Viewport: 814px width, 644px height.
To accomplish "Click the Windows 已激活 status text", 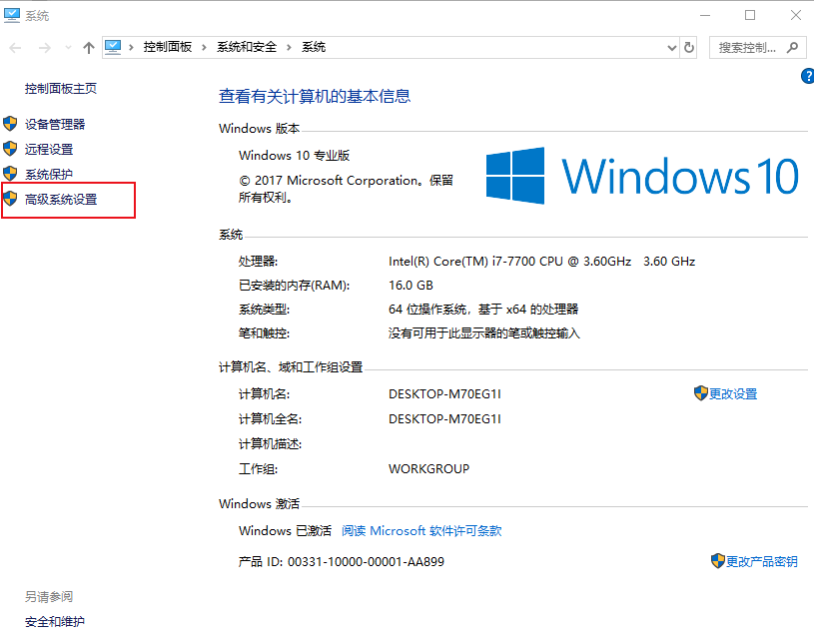I will (285, 531).
